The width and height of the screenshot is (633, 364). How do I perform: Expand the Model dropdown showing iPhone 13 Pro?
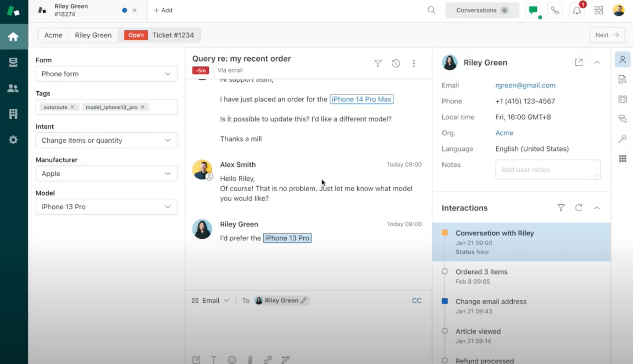coord(107,207)
